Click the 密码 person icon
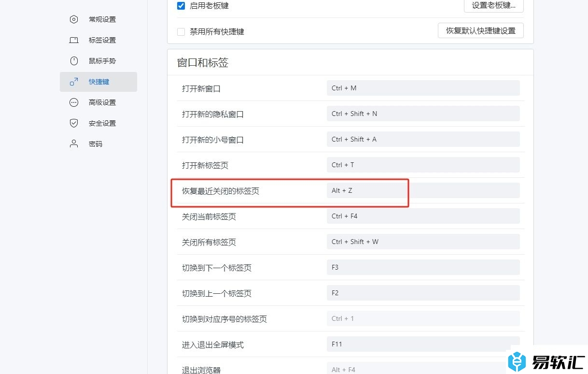This screenshot has height=374, width=588. pos(74,144)
